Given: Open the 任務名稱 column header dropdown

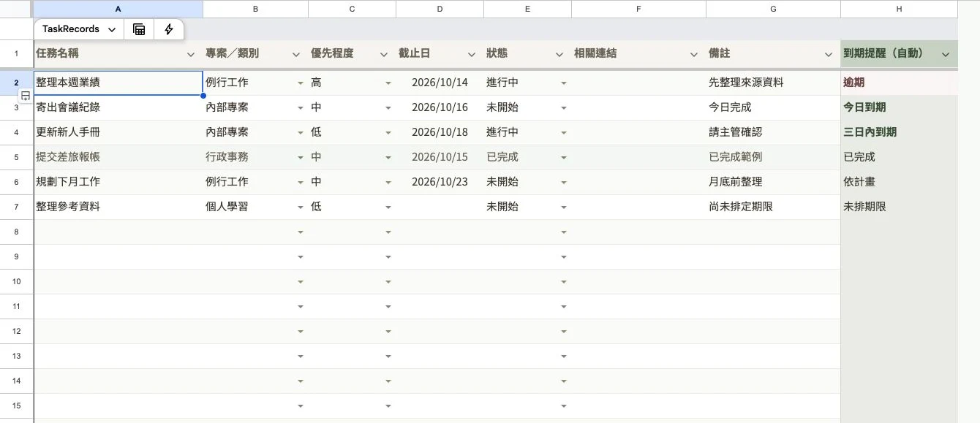Looking at the screenshot, I should click(191, 54).
